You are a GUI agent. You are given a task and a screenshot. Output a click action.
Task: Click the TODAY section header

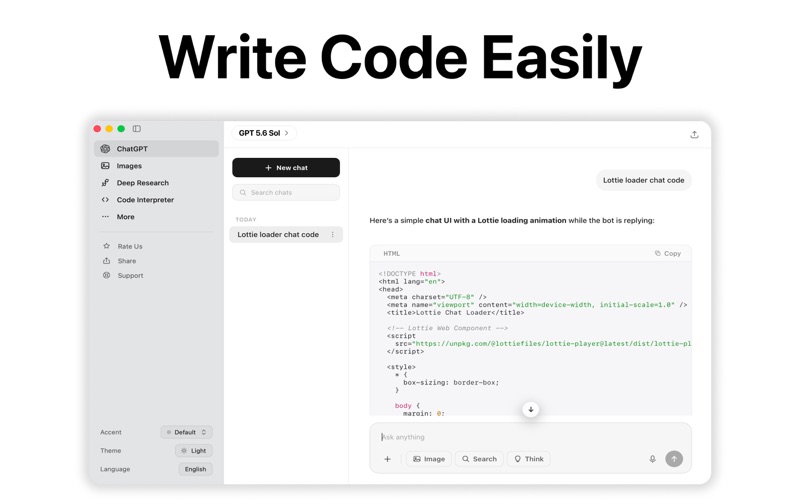pyautogui.click(x=246, y=219)
